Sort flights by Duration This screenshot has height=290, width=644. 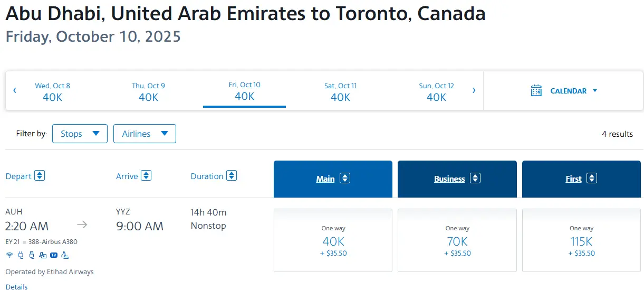pos(232,176)
